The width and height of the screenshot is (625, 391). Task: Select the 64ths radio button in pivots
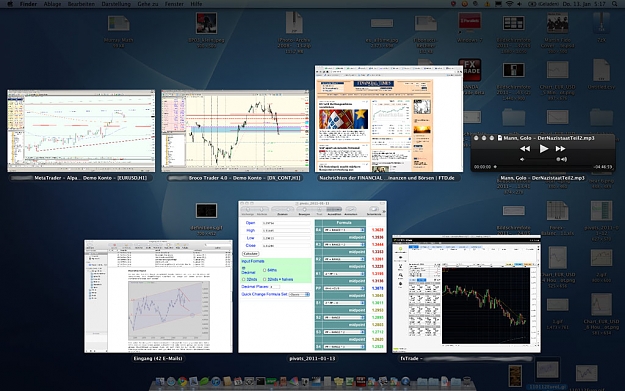[x=264, y=270]
